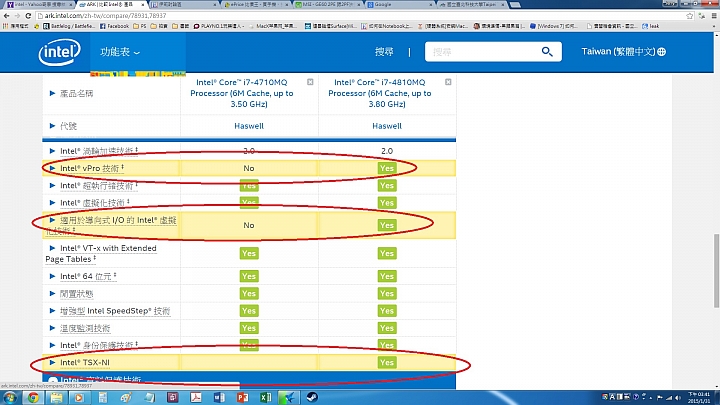Switch to the Google browser tab
720x405 pixels.
[399, 5]
